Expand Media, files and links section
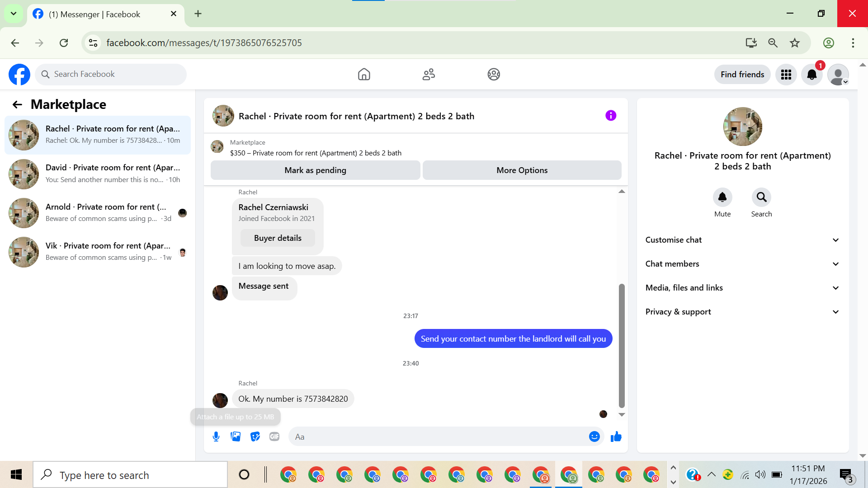 (x=742, y=288)
